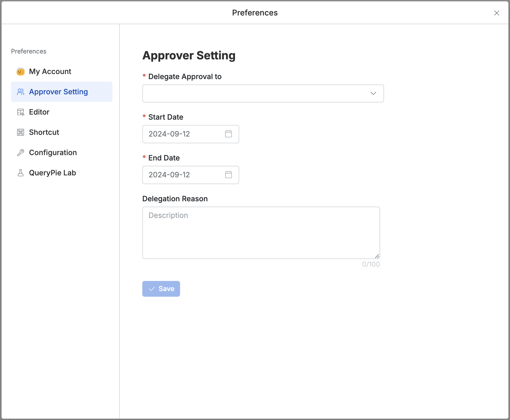Click the chevron arrow in delegate dropdown
The width and height of the screenshot is (510, 420).
(373, 93)
